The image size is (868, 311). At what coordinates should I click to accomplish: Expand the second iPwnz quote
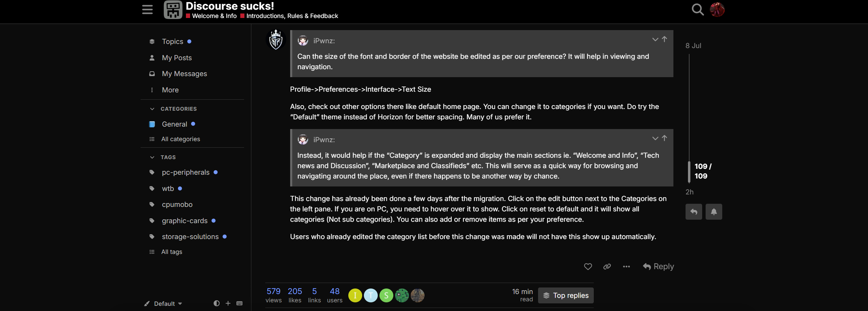(655, 138)
